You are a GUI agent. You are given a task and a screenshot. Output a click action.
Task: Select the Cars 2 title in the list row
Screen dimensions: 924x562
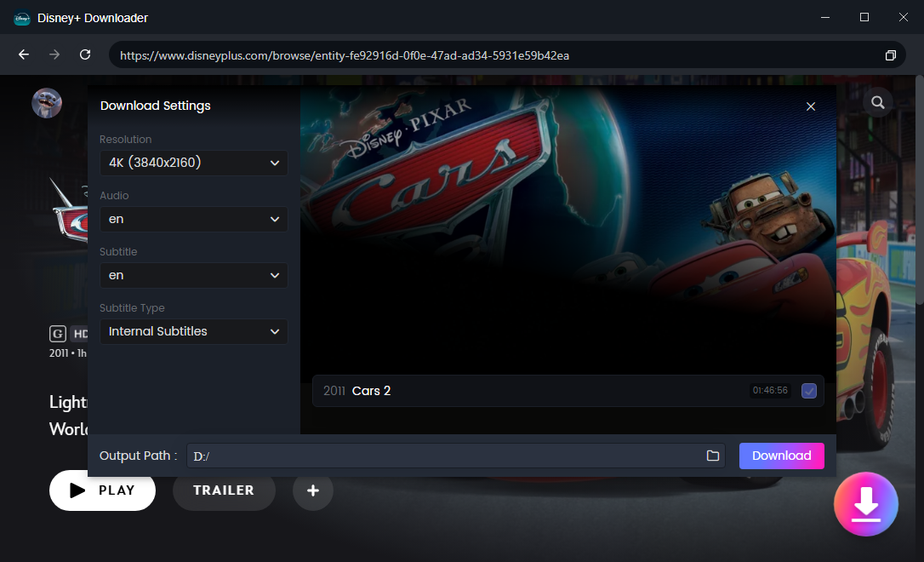[x=371, y=391]
